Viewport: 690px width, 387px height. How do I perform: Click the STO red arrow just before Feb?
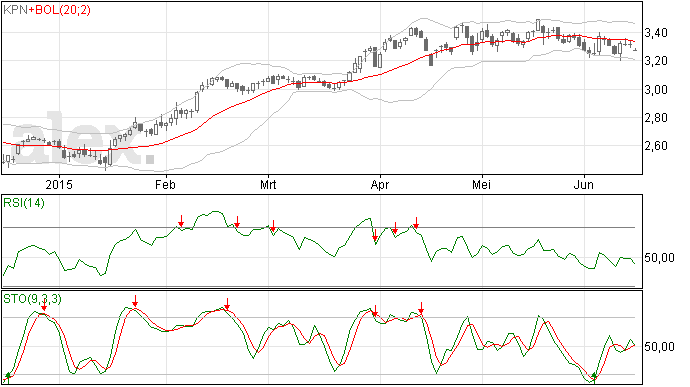point(135,301)
